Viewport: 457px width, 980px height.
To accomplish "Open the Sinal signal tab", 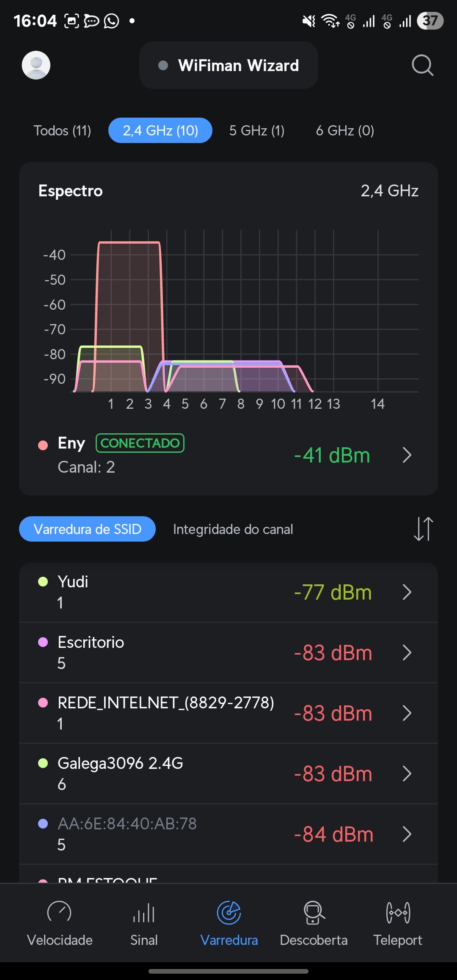I will (x=144, y=922).
